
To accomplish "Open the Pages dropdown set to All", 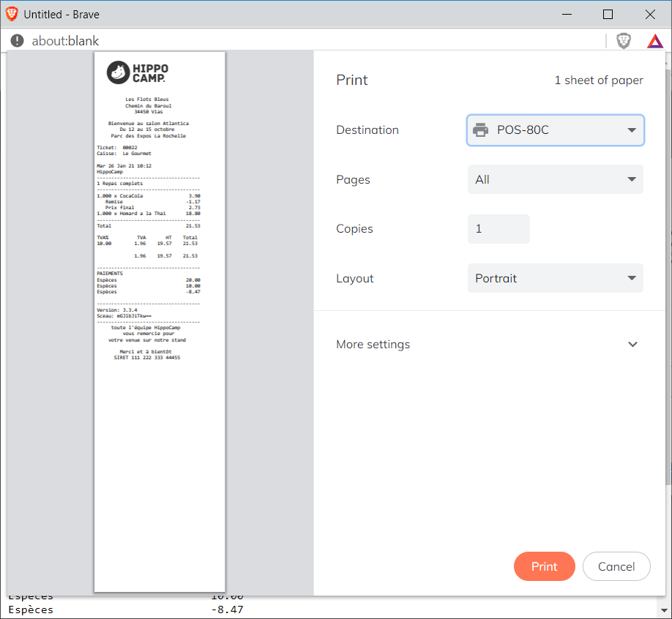I will (556, 179).
